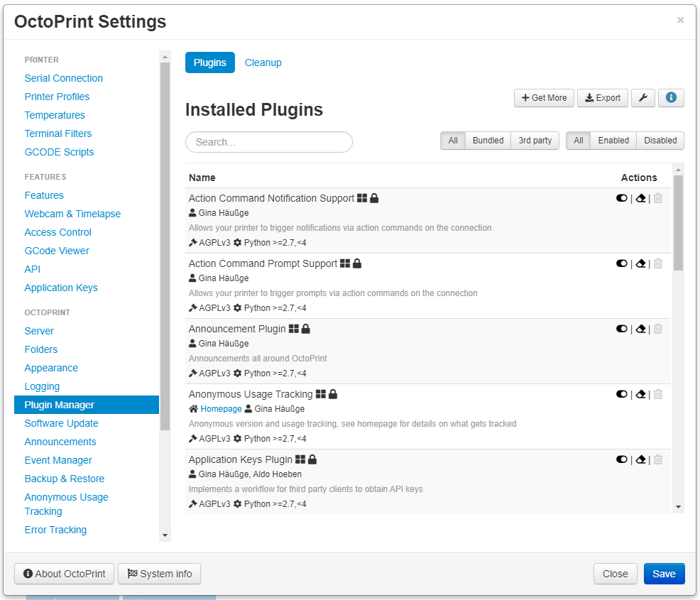Open Printer Profiles settings
Viewport: 700px width, 600px height.
(x=57, y=97)
